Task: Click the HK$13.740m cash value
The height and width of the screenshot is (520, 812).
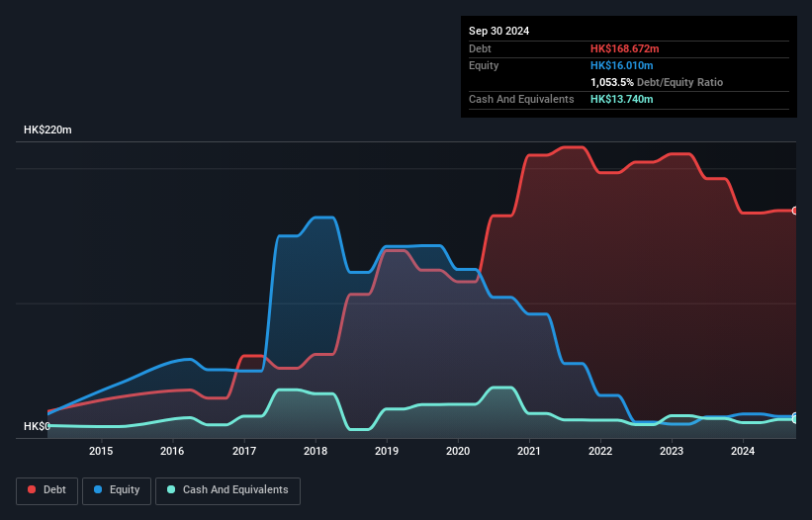Action: coord(621,99)
